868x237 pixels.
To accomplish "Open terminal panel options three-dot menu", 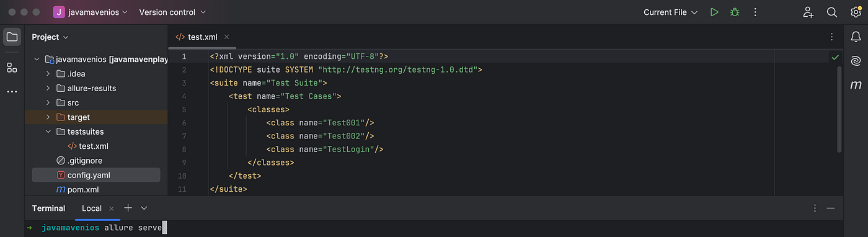I will point(815,208).
